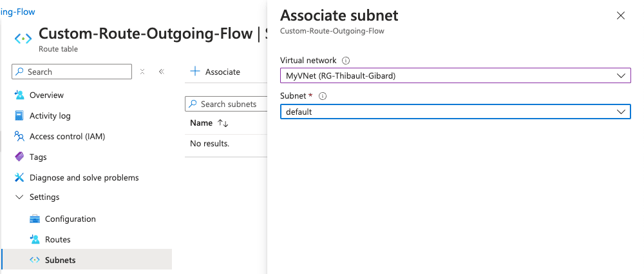
Task: Click the Custom-Route-Outgoing-Flow panel subtitle
Action: [332, 31]
